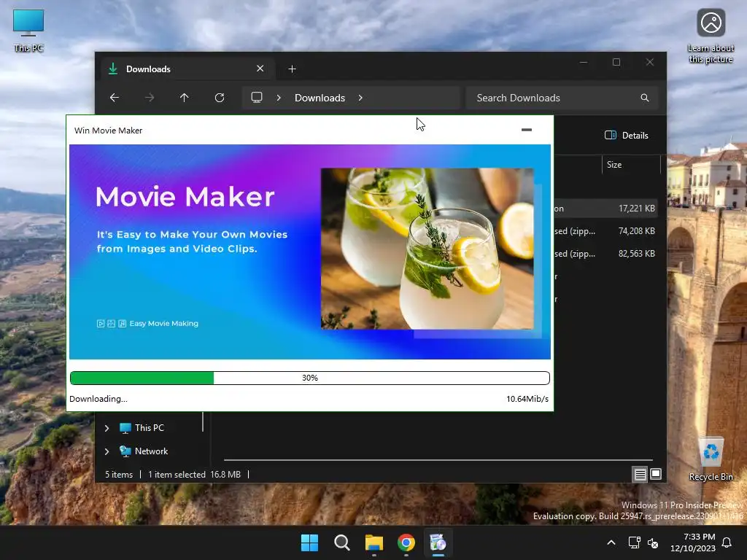The height and width of the screenshot is (560, 747).
Task: Open network status tray icon
Action: 634,542
